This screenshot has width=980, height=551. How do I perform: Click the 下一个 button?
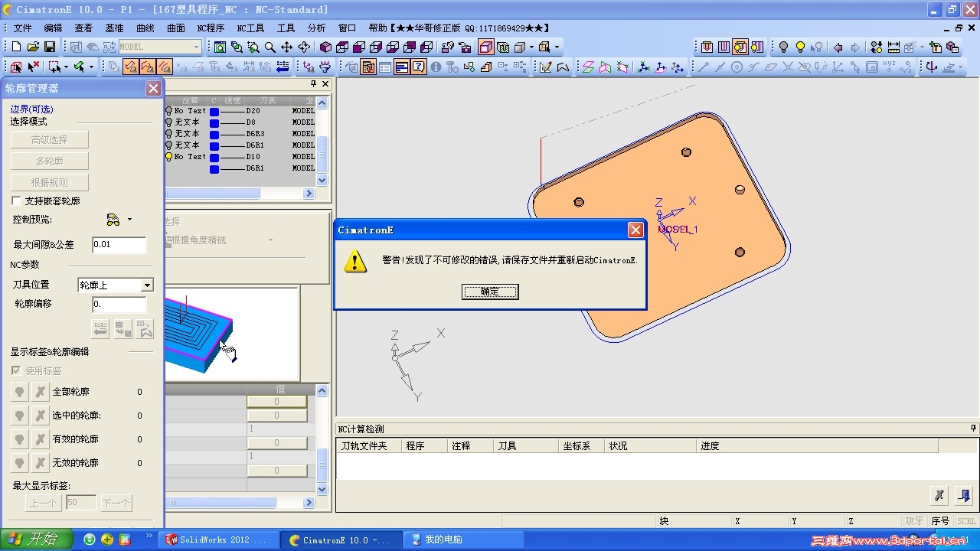click(116, 503)
